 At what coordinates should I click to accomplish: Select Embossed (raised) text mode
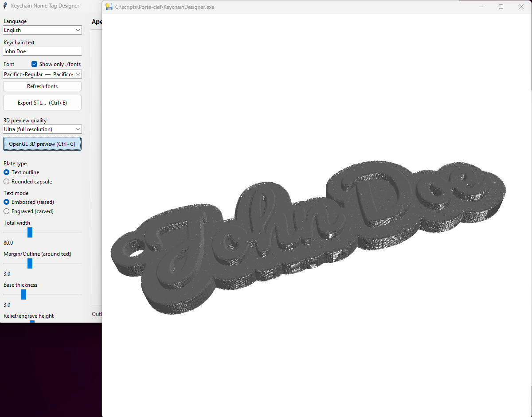point(7,202)
